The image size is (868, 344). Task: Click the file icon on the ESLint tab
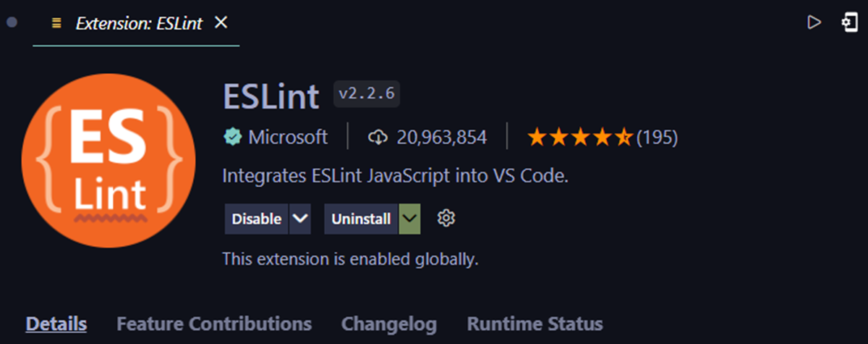[56, 23]
